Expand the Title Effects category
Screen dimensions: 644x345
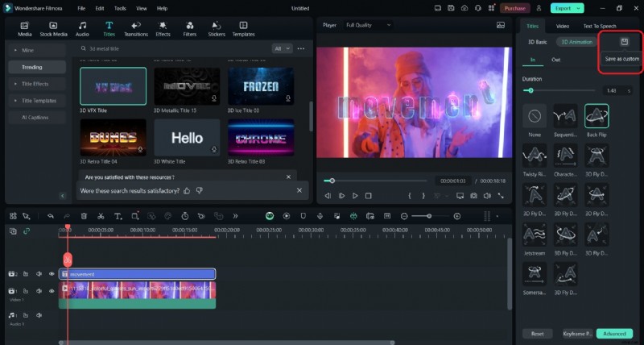(37, 84)
